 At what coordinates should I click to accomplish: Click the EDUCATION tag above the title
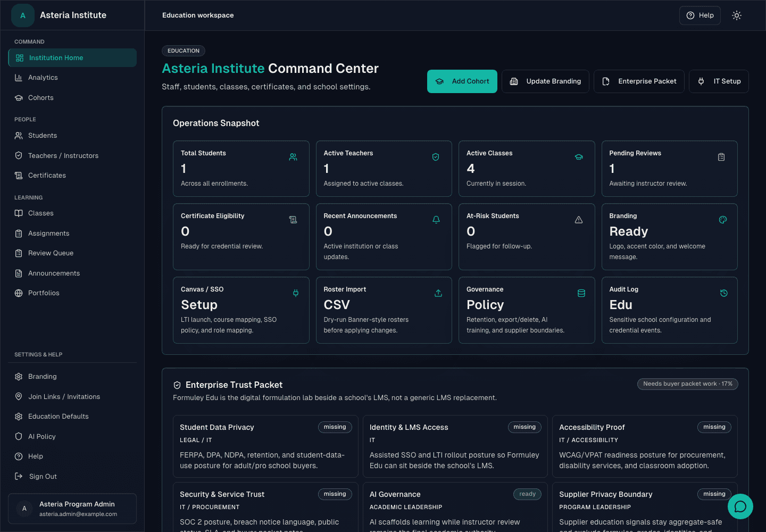(x=184, y=51)
